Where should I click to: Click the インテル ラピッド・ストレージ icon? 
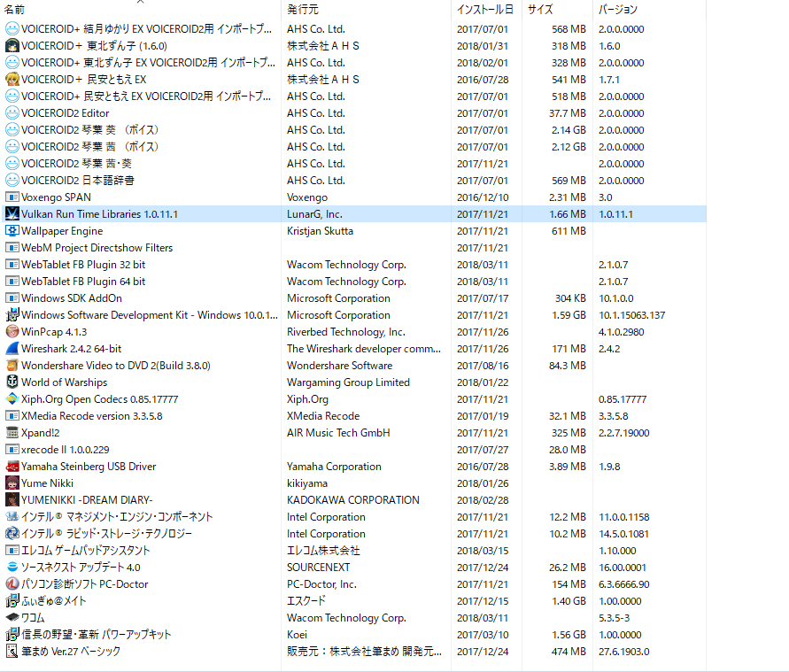tap(12, 534)
